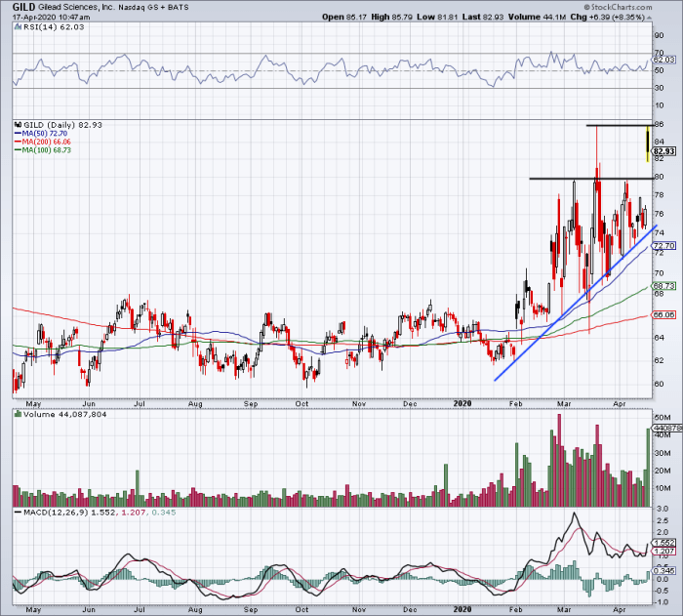683x616 pixels.
Task: Click the volume value tag on right axis
Action: point(666,429)
